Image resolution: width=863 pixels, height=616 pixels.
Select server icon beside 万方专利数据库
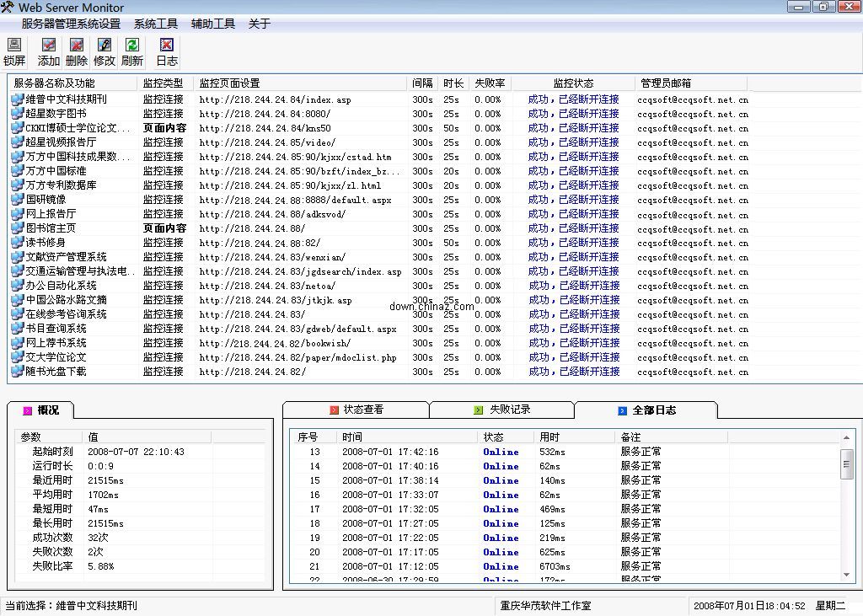[x=17, y=185]
